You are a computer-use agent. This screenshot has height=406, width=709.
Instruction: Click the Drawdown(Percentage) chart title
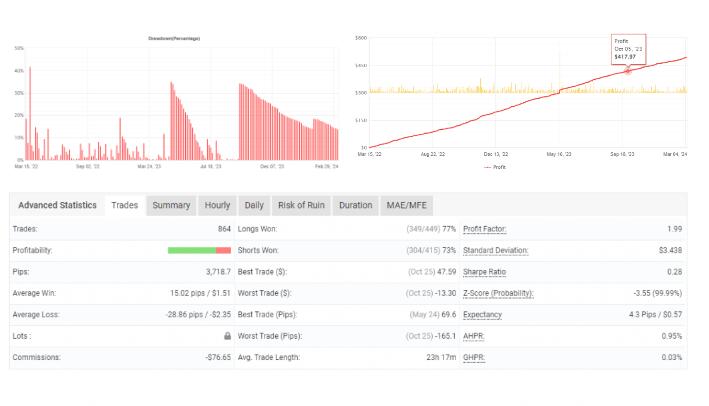174,38
